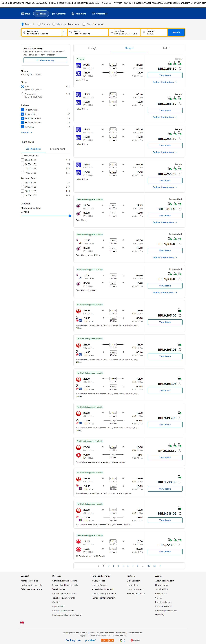This screenshot has width=206, height=644.
Task: Open the Returning flight tab
Action: coord(57,149)
